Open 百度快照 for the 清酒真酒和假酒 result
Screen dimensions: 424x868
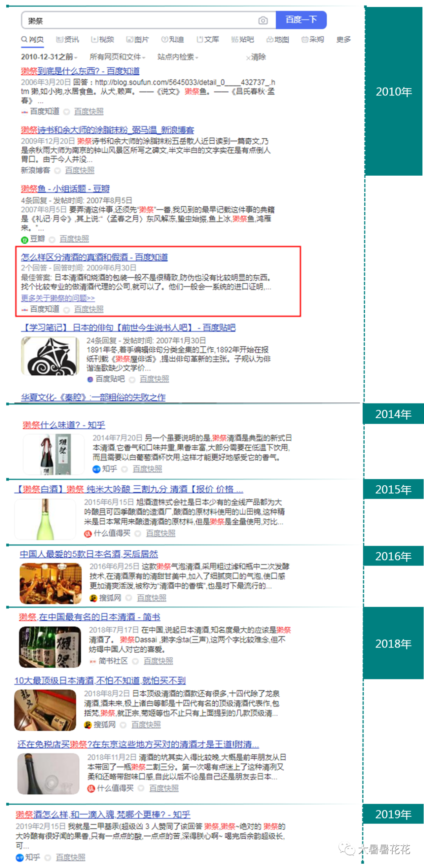pos(89,309)
